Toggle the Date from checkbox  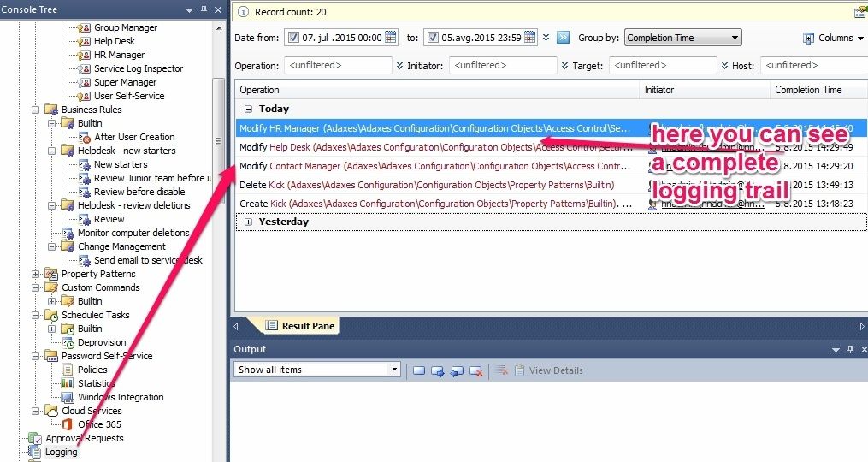293,38
